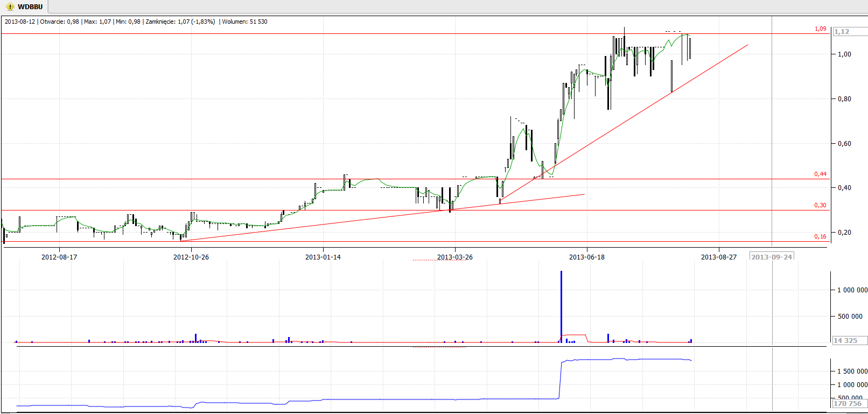The height and width of the screenshot is (414, 868).
Task: Click the 2013-01-14 date axis label
Action: pos(323,257)
